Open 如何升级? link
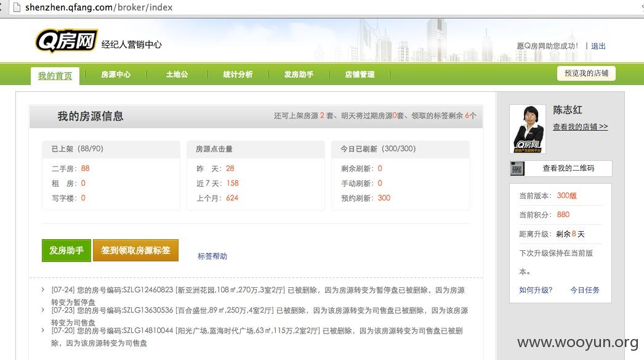The image size is (644, 360). click(536, 290)
